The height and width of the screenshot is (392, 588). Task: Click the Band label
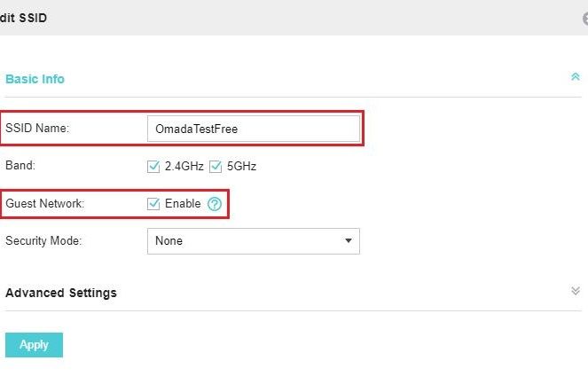(20, 166)
